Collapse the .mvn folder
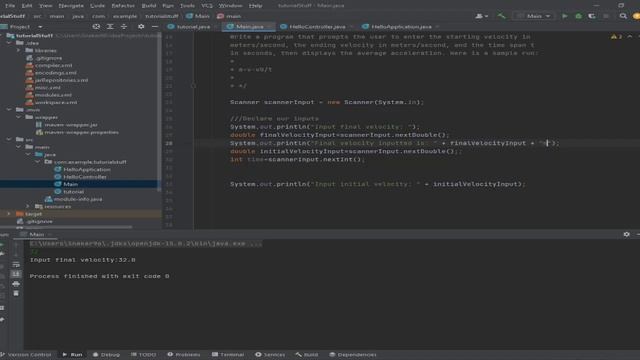The width and height of the screenshot is (640, 360). click(x=9, y=110)
